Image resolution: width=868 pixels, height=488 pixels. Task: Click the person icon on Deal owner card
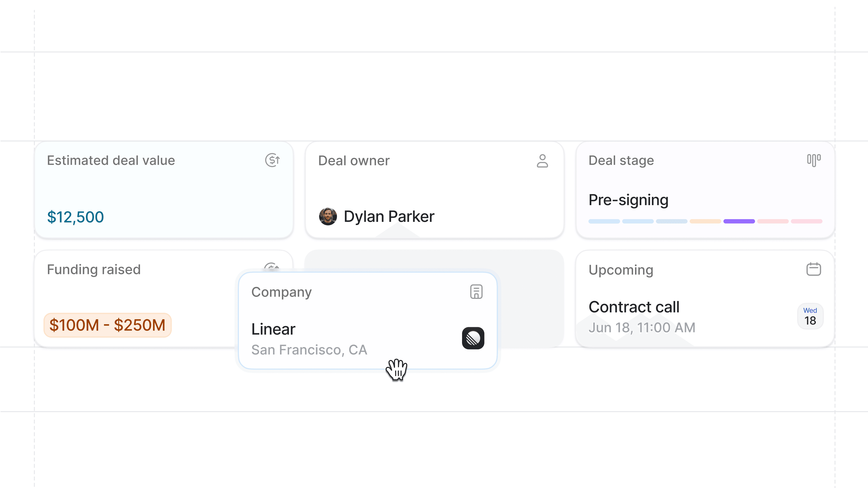tap(542, 161)
